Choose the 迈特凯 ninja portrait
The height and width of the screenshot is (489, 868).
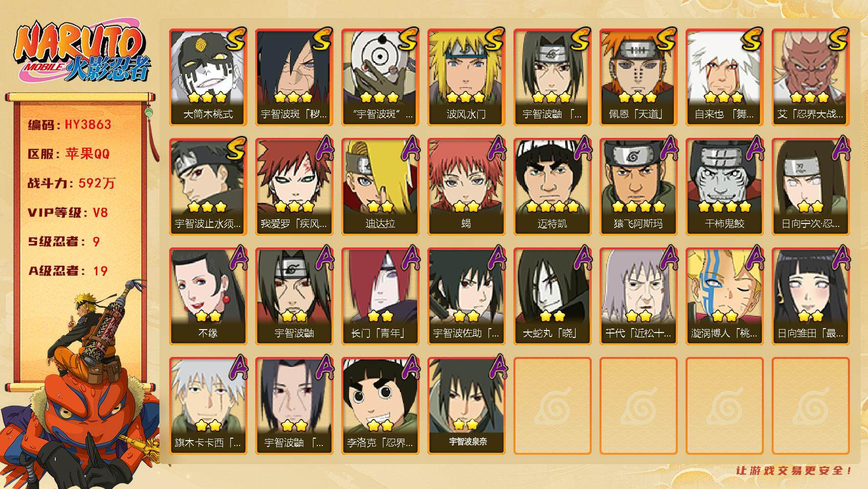click(x=552, y=186)
